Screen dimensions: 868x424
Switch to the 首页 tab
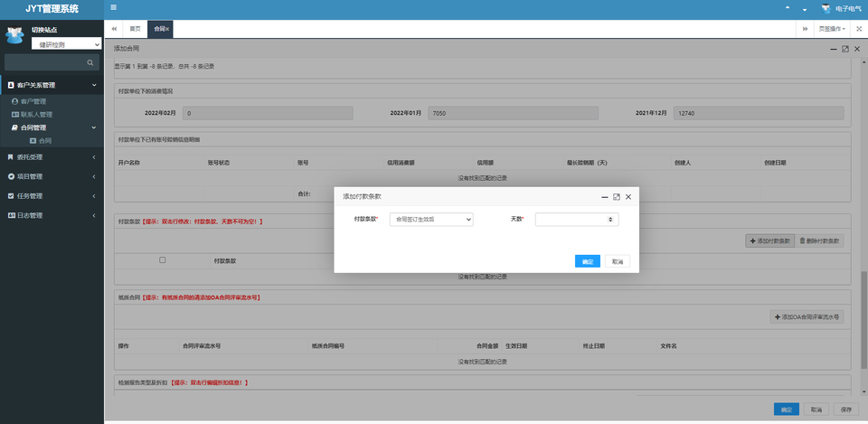(x=135, y=29)
